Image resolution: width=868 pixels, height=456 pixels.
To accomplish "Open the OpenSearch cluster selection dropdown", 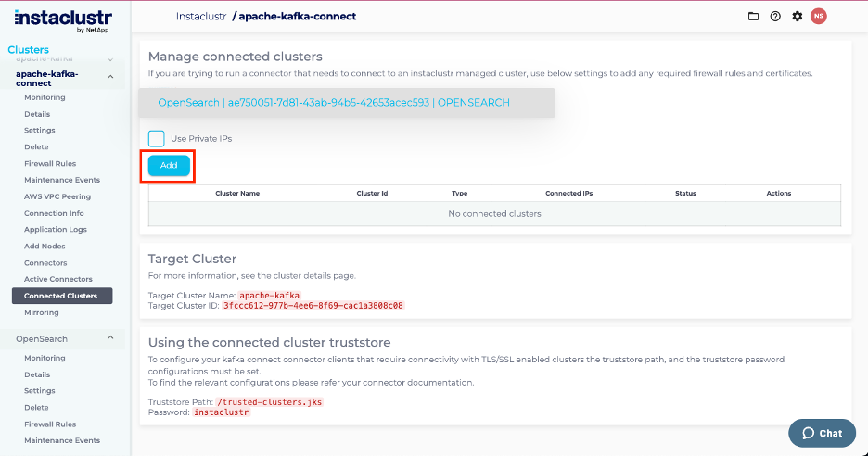I will (347, 103).
